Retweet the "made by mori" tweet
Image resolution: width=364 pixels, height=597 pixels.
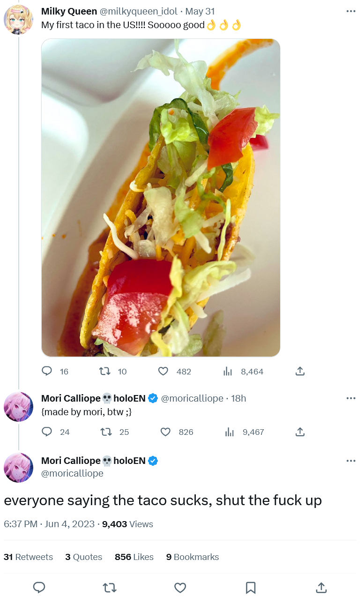106,432
